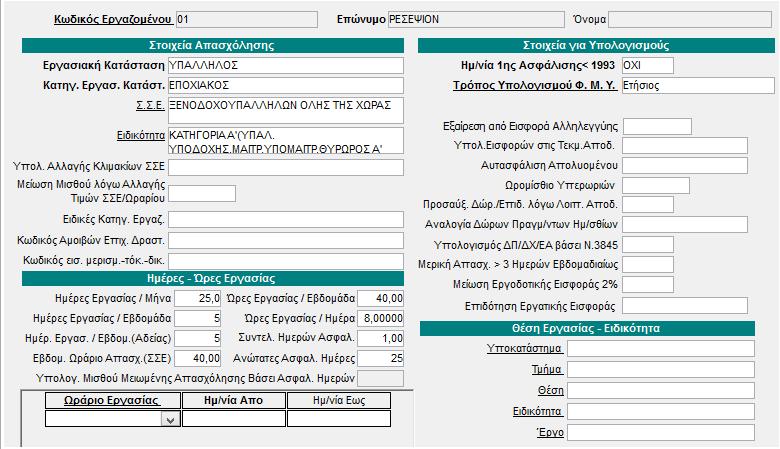Open the Τρόπος Υπολογισμού Φ. Μ. Υ. link
Image resolution: width=780 pixels, height=449 pixels.
[534, 86]
